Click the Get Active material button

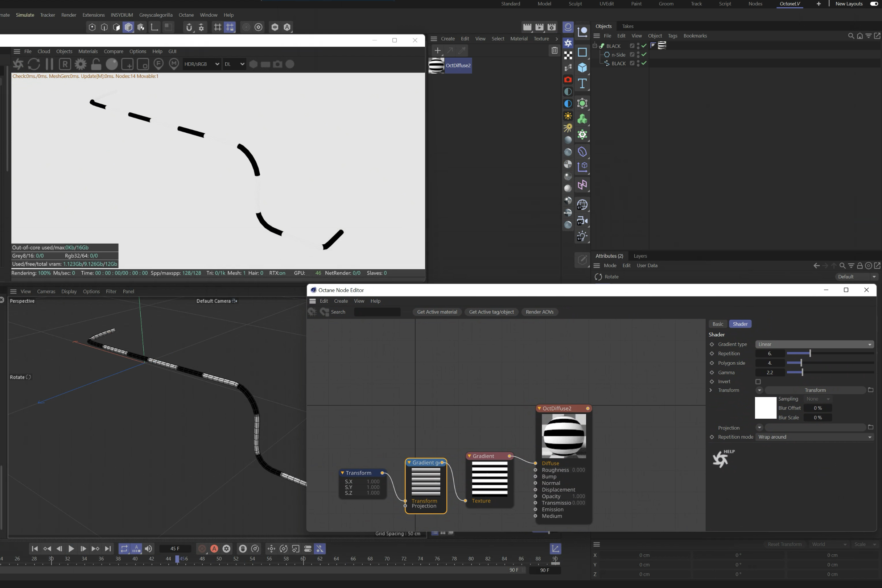click(437, 312)
